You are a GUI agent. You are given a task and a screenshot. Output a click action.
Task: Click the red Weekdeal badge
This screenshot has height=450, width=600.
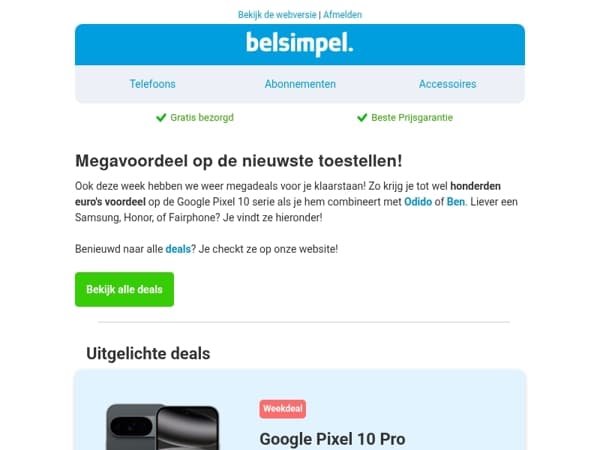pyautogui.click(x=283, y=409)
